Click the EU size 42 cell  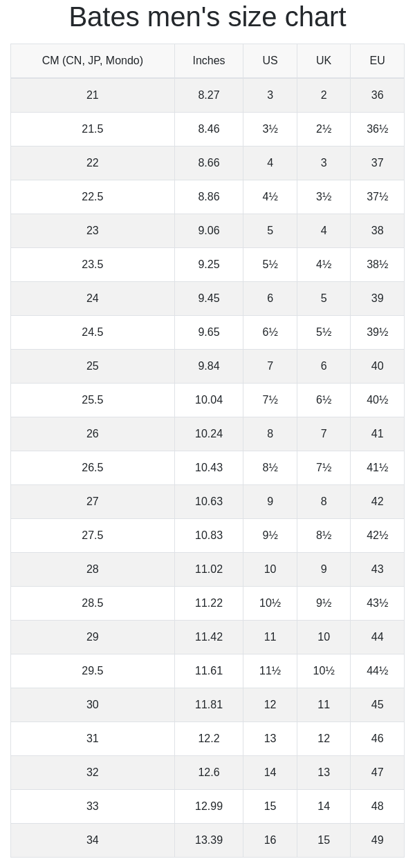[x=377, y=502]
